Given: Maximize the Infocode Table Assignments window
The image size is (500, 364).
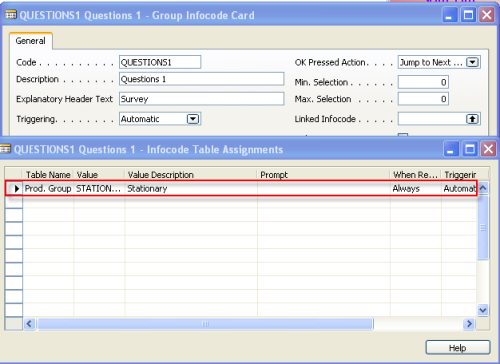Looking at the screenshot, I should 470,149.
